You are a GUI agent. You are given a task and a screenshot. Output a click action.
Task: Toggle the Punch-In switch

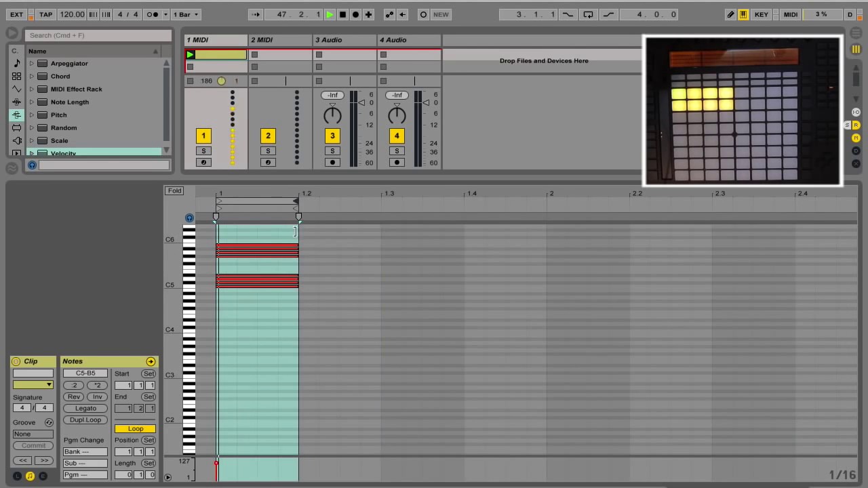tap(568, 14)
